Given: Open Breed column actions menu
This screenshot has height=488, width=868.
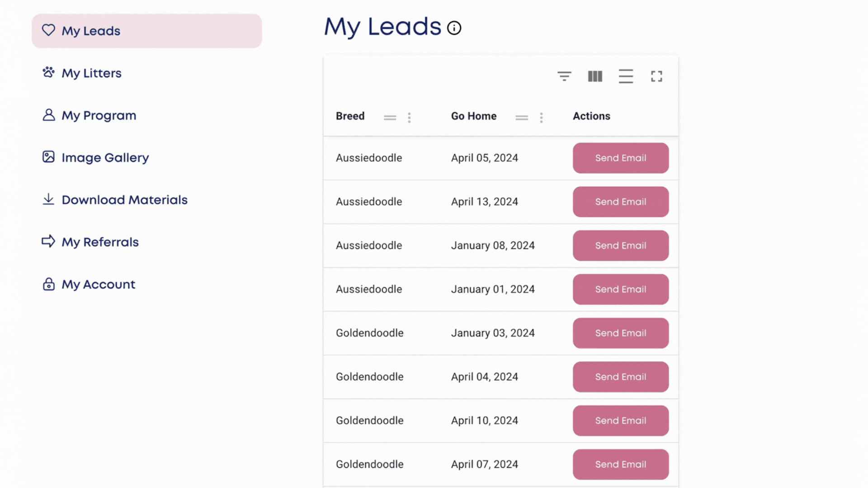Looking at the screenshot, I should pos(409,117).
